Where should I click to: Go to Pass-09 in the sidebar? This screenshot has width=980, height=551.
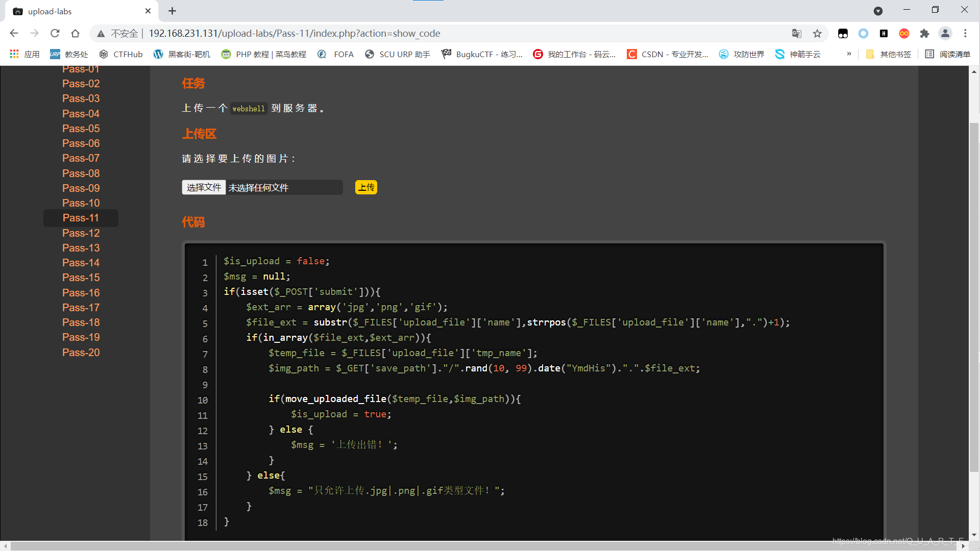tap(81, 188)
